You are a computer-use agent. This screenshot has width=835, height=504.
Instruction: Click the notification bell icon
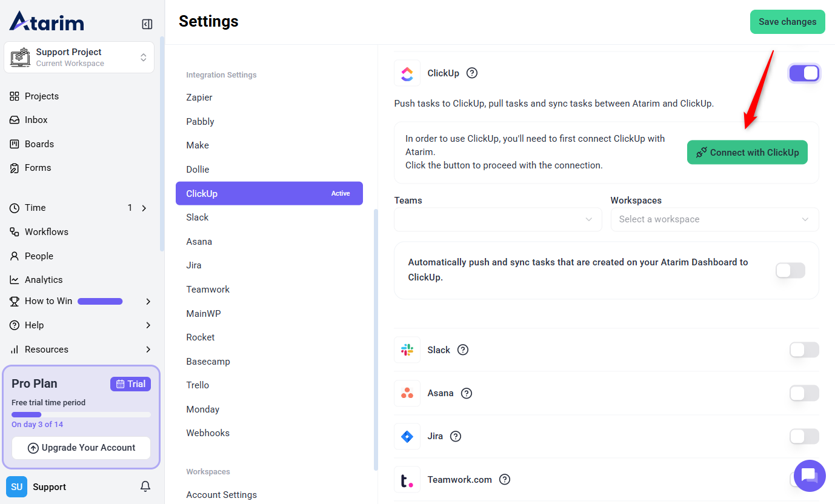tap(145, 486)
